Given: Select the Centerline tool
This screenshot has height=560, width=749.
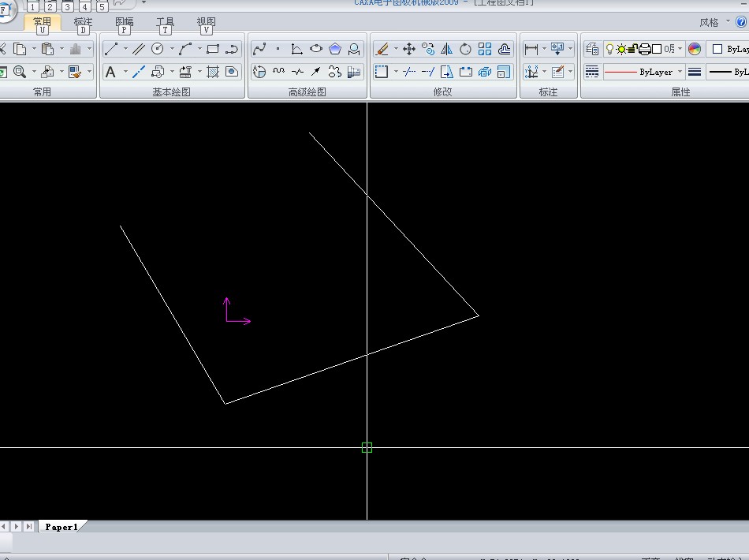Looking at the screenshot, I should click(x=139, y=72).
